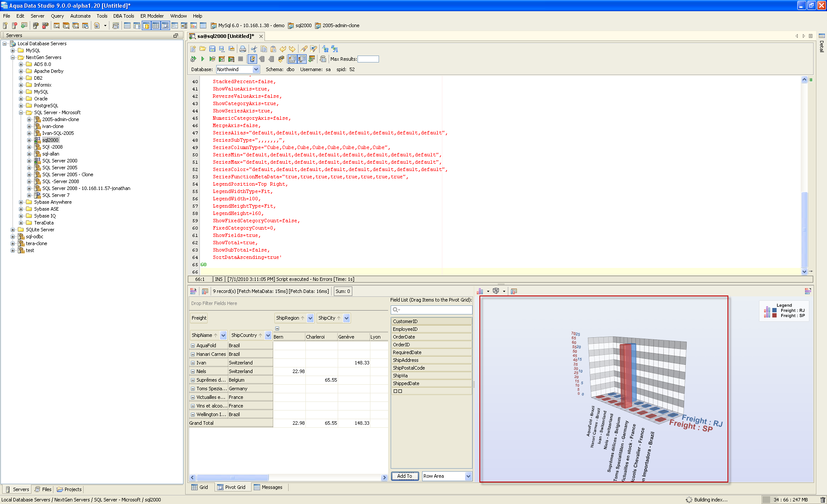Viewport: 827px width, 504px height.
Task: Click the Freight : RJ legend color swatch
Action: click(774, 311)
